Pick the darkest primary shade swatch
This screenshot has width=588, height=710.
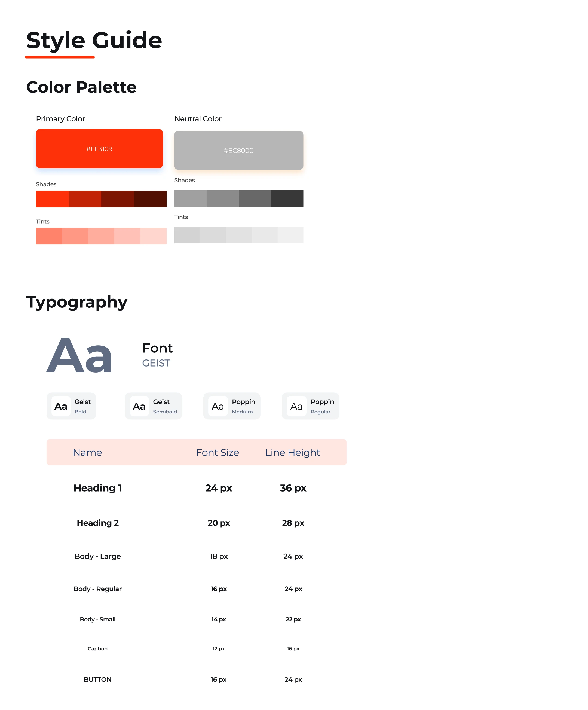click(x=150, y=199)
